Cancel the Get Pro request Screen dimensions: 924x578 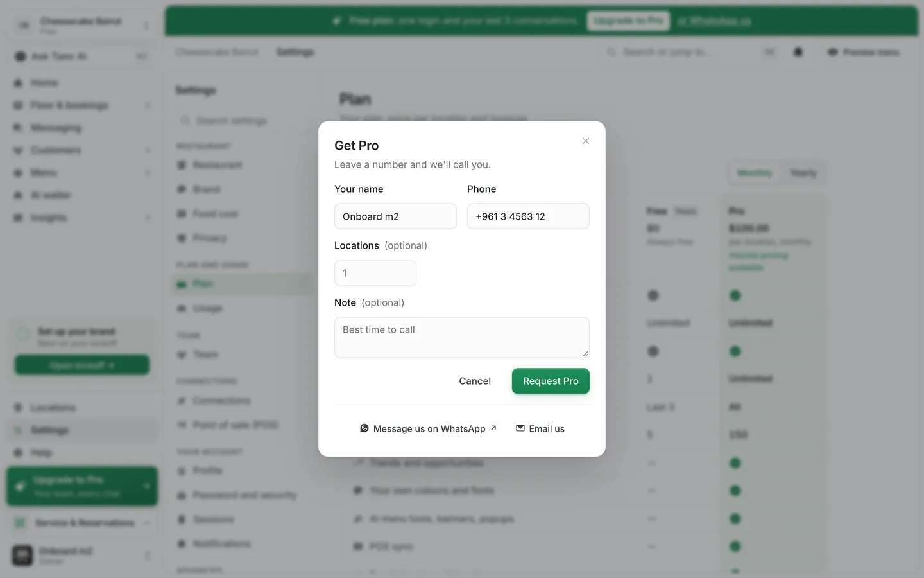pyautogui.click(x=475, y=381)
